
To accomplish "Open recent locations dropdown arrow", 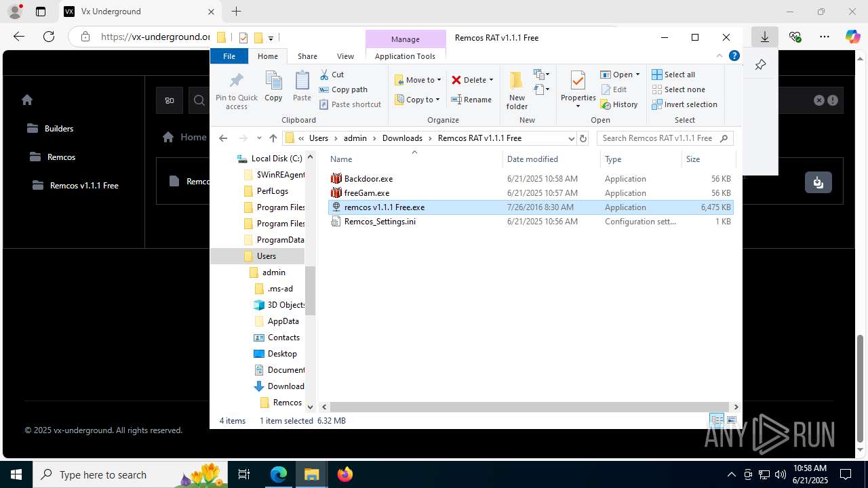I will point(258,138).
